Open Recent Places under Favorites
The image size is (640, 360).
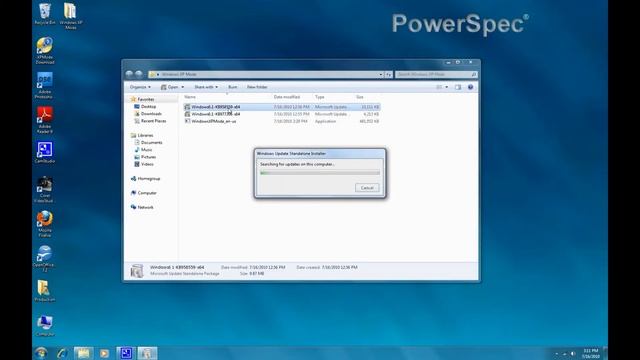(x=150, y=121)
